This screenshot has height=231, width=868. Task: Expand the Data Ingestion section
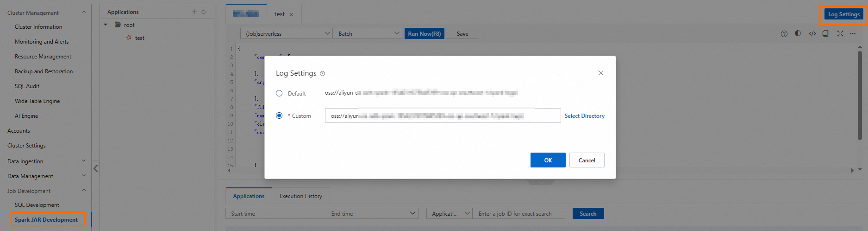coord(84,161)
